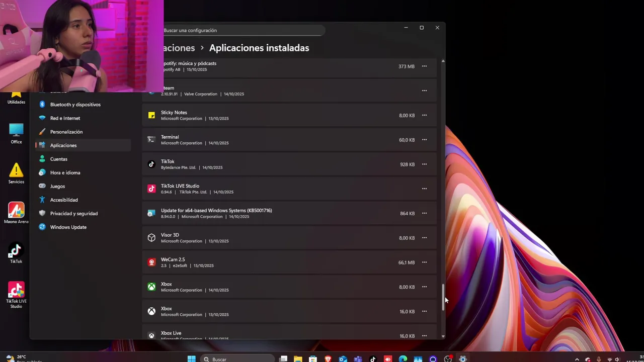Click the Buscar una configuración search field
644x362 pixels.
244,30
